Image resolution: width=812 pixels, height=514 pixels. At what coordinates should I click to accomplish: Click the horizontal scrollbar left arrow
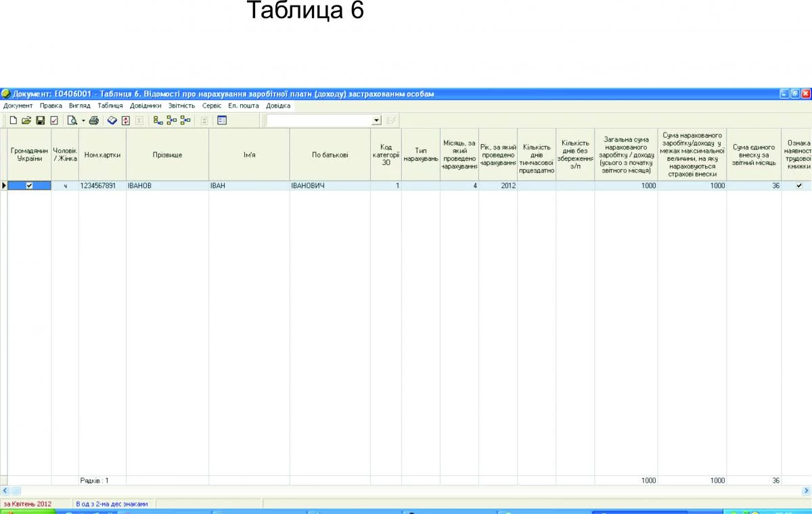click(x=4, y=490)
